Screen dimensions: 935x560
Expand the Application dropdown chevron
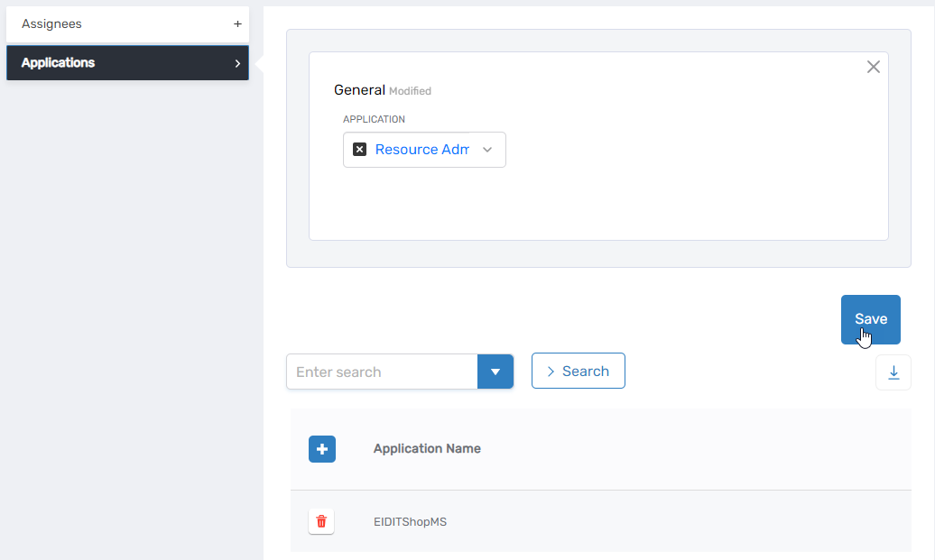pos(487,150)
